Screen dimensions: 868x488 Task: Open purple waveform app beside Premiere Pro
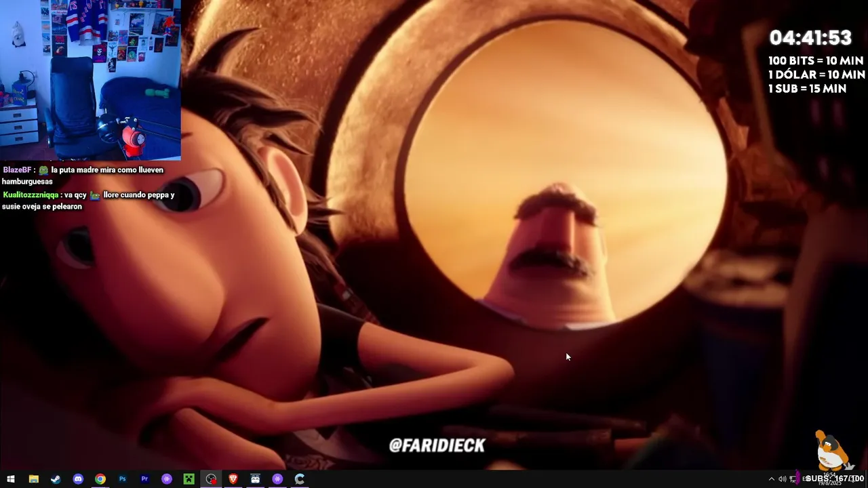[x=167, y=479]
